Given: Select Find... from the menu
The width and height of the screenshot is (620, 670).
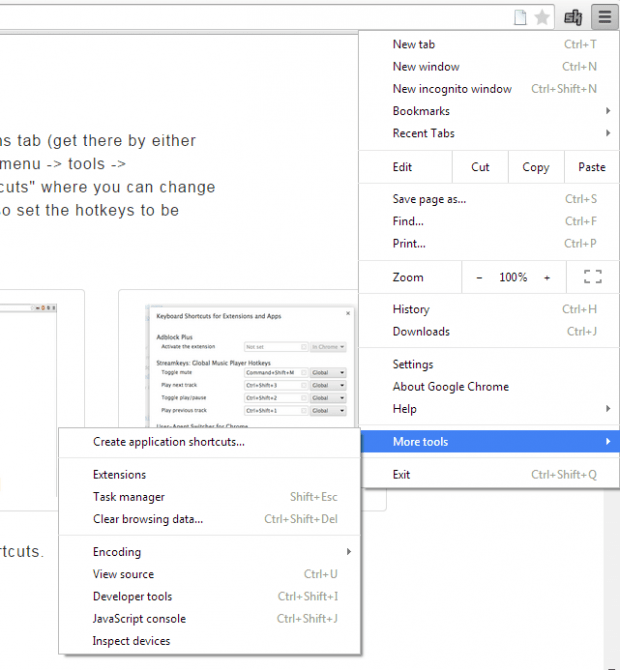Looking at the screenshot, I should [489, 221].
